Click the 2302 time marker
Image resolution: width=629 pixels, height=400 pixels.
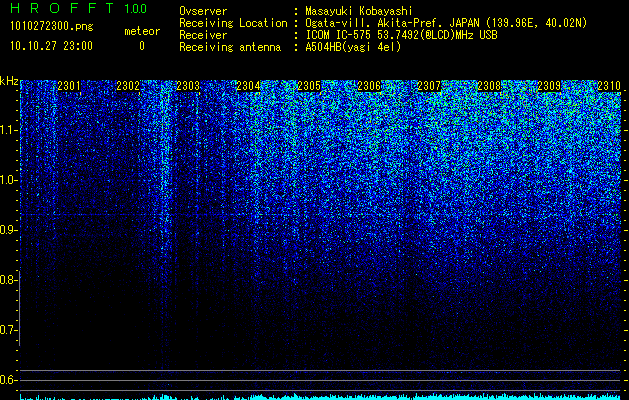tap(128, 86)
